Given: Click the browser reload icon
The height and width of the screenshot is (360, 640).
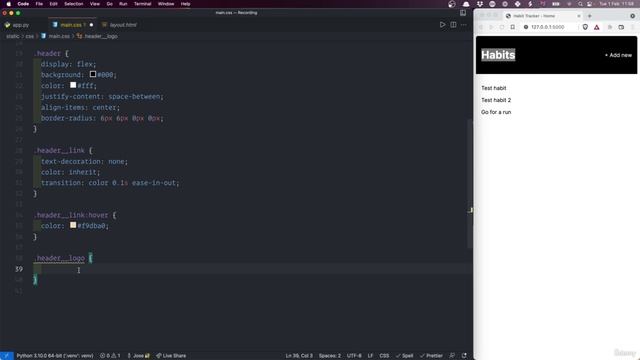Looking at the screenshot, I should (x=502, y=27).
